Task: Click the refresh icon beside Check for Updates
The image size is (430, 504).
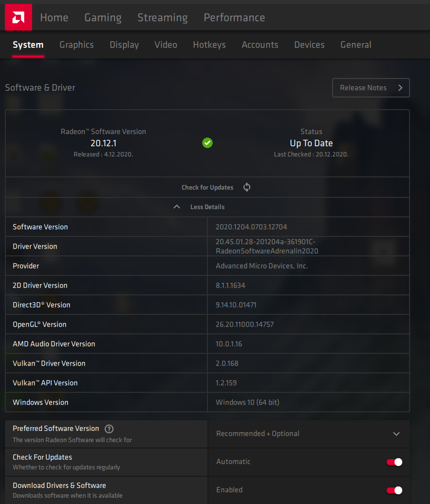Action: pyautogui.click(x=247, y=188)
